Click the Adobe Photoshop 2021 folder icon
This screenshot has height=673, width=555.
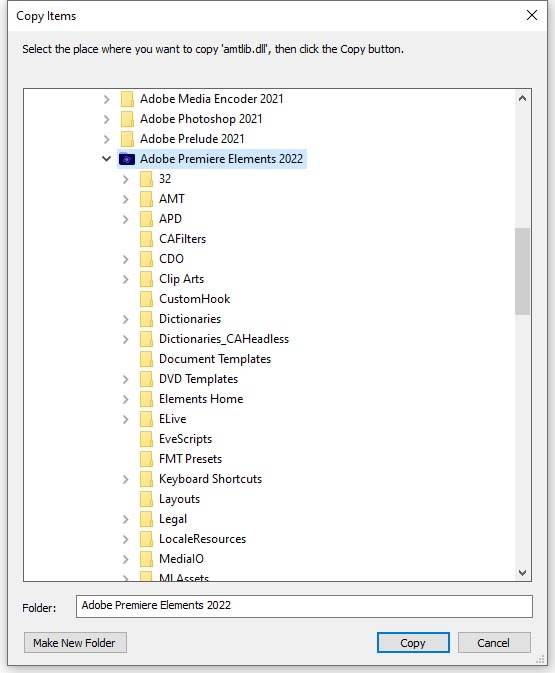click(x=127, y=119)
